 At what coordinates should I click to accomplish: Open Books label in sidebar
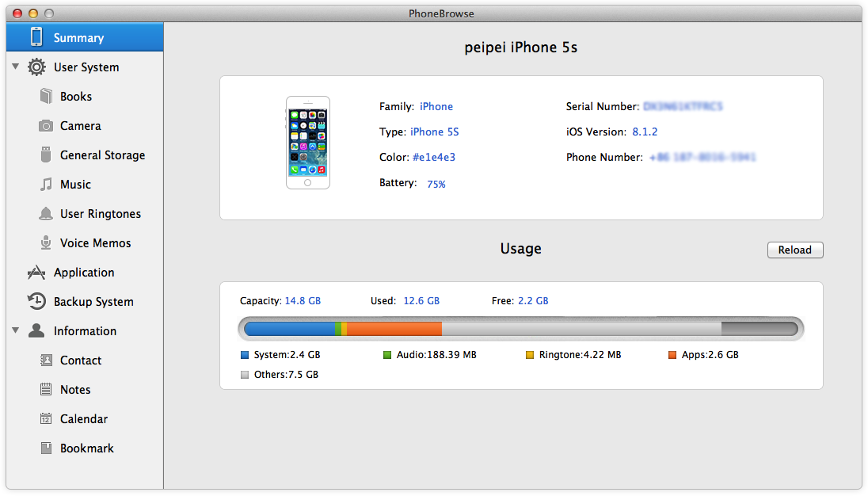76,97
